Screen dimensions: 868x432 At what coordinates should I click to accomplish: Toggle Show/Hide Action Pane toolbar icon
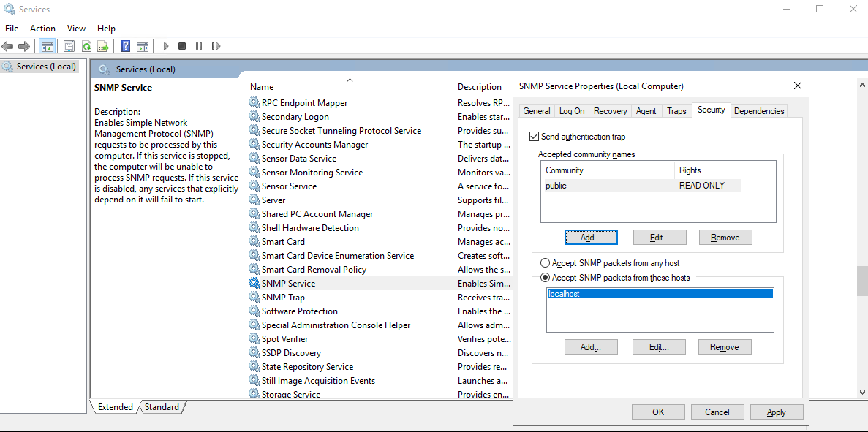coord(143,47)
